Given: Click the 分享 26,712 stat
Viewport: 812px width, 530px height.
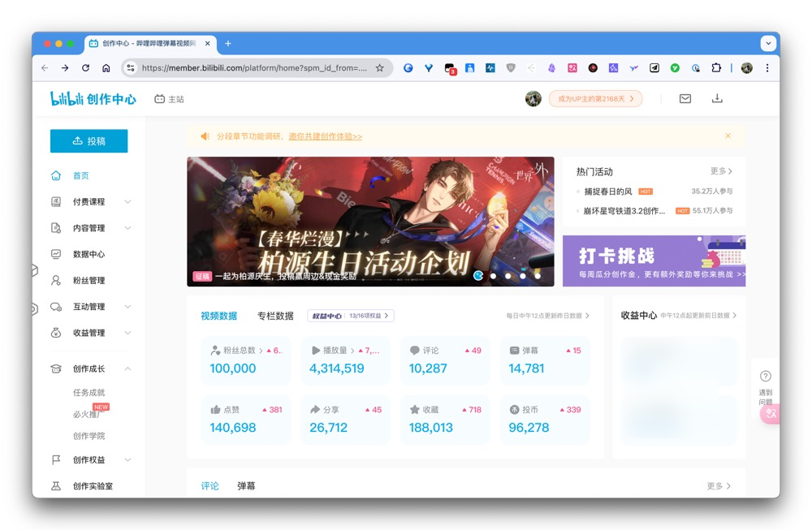Looking at the screenshot, I should click(345, 420).
